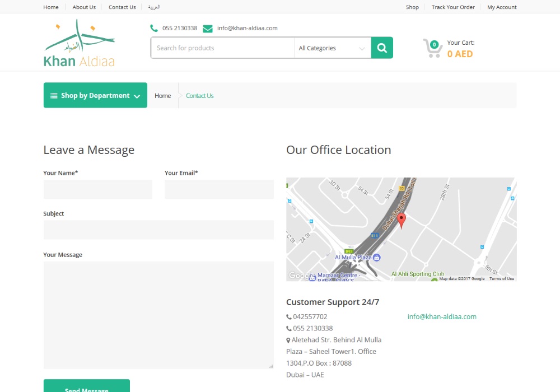Open the My Account link
The image size is (560, 392).
(x=502, y=7)
